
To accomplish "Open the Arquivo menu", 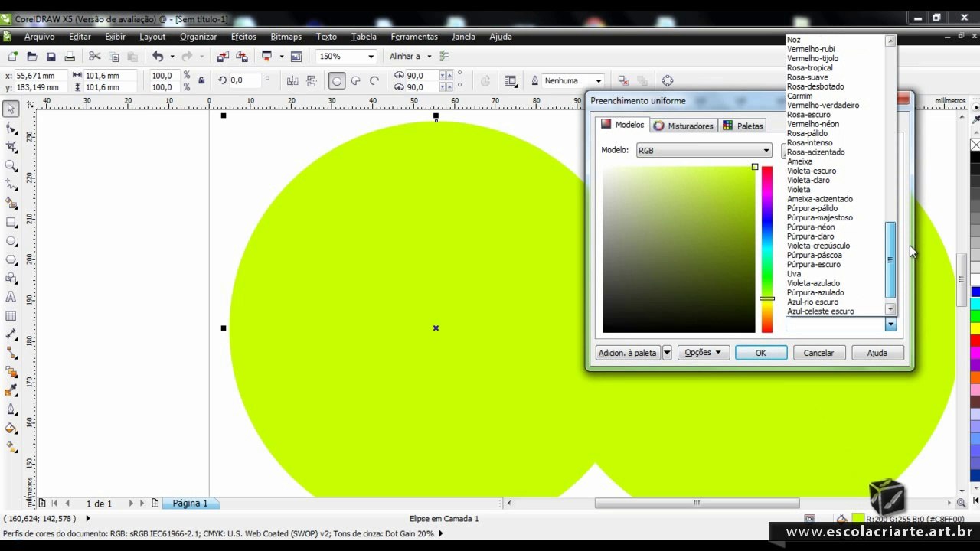I will pyautogui.click(x=39, y=37).
